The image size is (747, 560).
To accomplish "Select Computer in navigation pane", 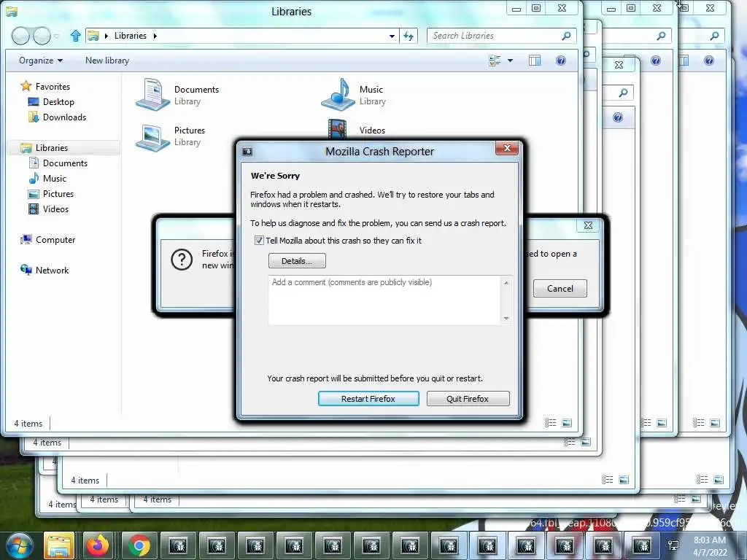I will click(x=47, y=239).
